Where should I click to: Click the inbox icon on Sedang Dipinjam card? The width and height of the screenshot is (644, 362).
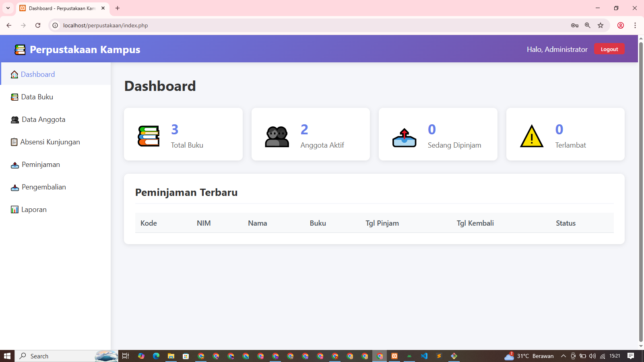click(x=404, y=137)
